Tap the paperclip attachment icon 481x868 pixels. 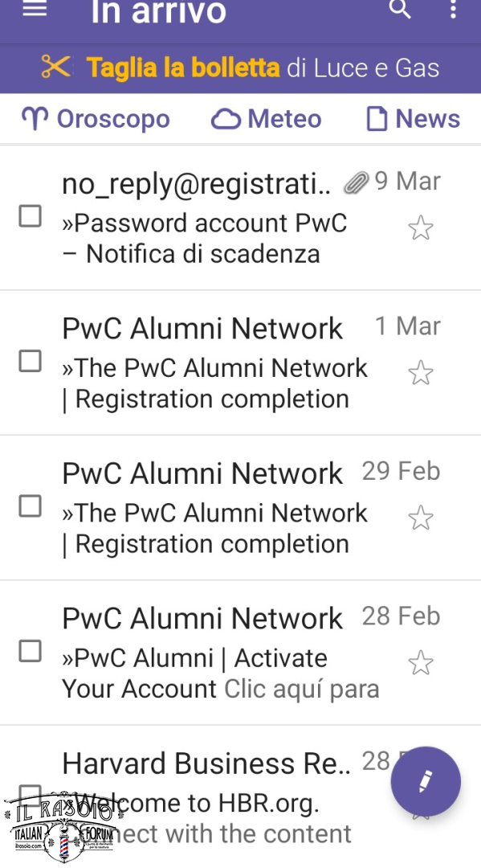pos(356,182)
